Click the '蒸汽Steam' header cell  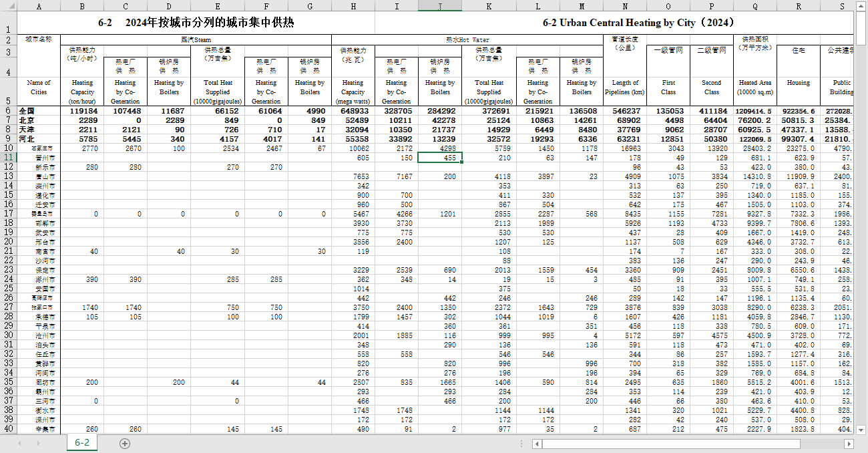(x=196, y=40)
